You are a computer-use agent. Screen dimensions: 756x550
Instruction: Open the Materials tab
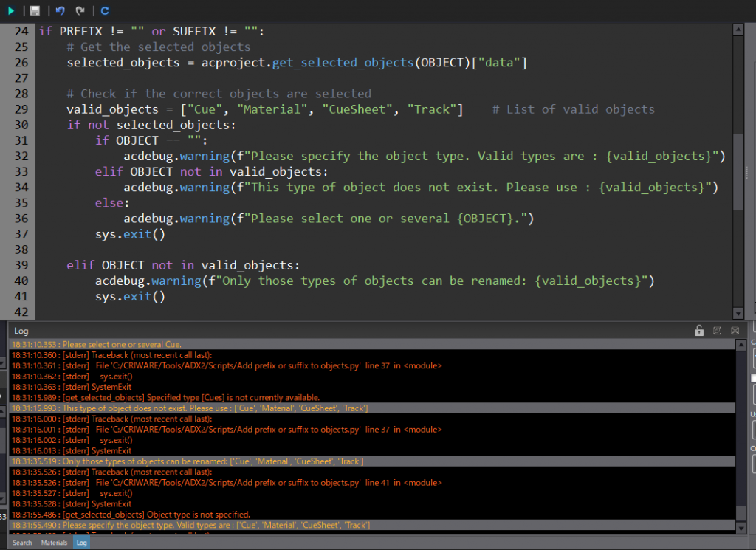pos(54,543)
